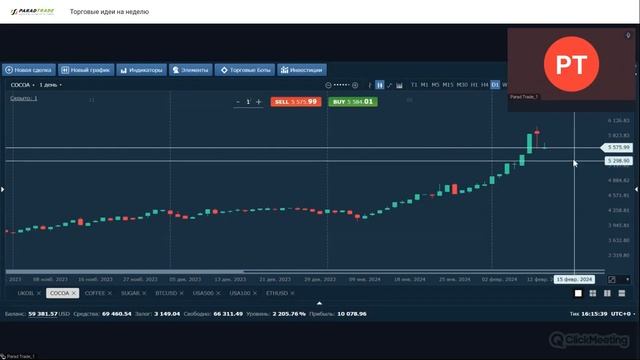This screenshot has width=640, height=360.
Task: Expand the right side panel arrow
Action: coord(637,189)
